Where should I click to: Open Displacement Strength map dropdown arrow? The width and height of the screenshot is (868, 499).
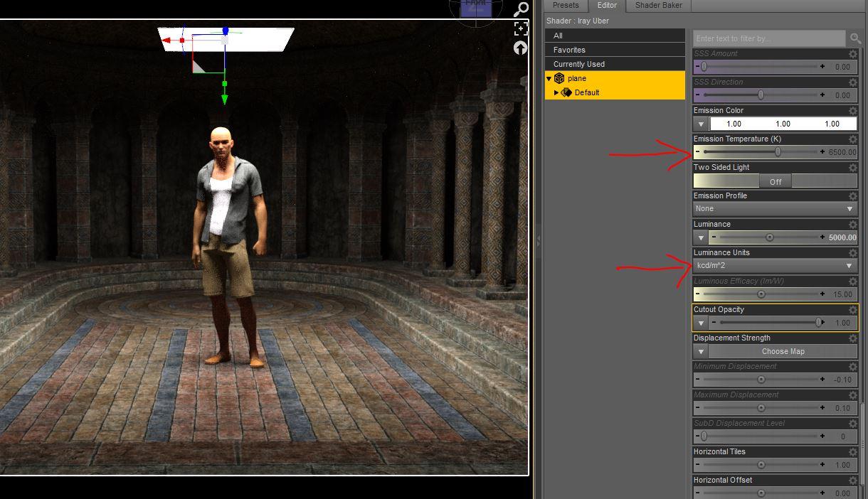click(701, 351)
